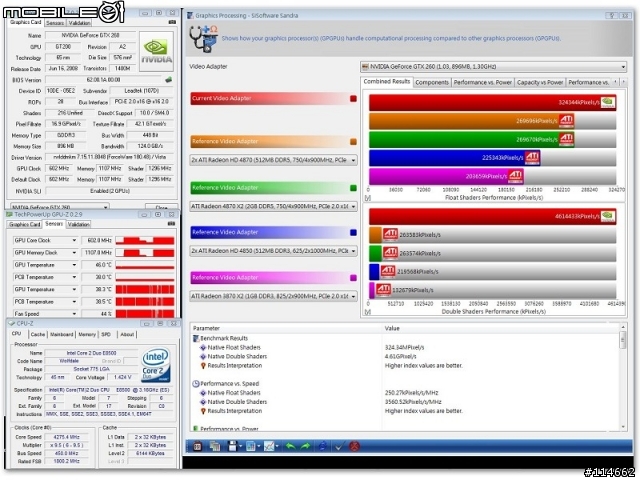Open the Memory tab in CPU-Z

tap(87, 334)
